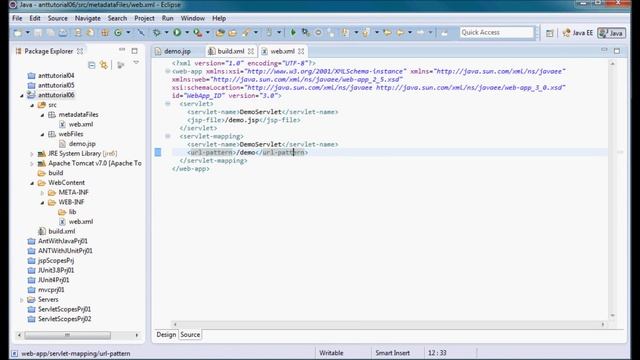640x360 pixels.
Task: Click Collapse All in Package Explorer
Action: pos(91,65)
